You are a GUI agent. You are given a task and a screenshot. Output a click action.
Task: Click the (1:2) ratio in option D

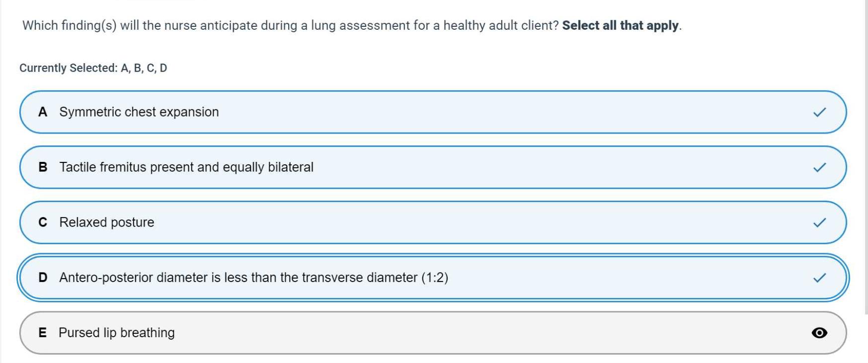pos(435,278)
